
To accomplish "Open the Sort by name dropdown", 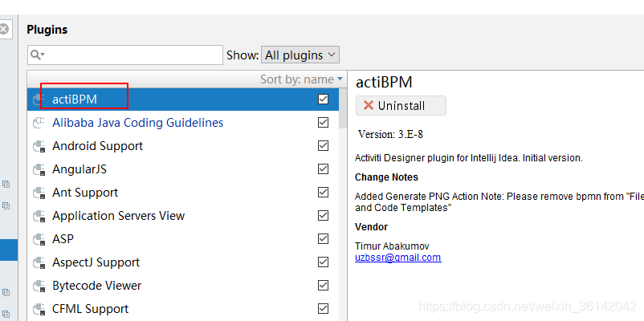I will [x=301, y=79].
